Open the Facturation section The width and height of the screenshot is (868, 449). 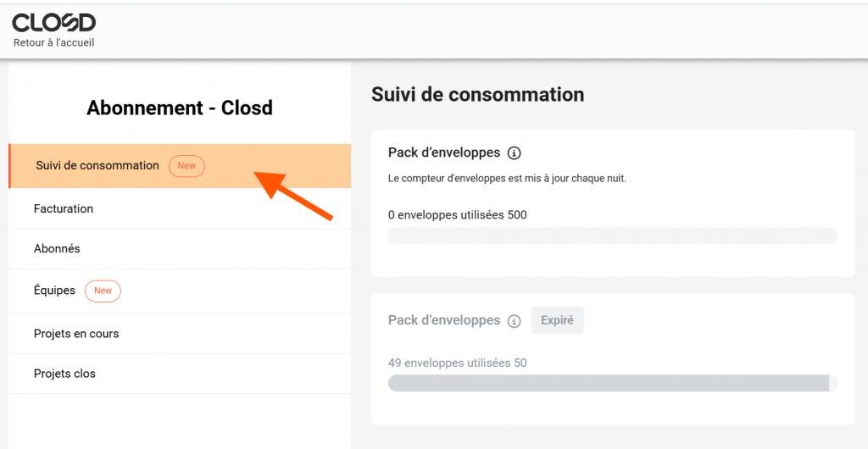[x=64, y=208]
